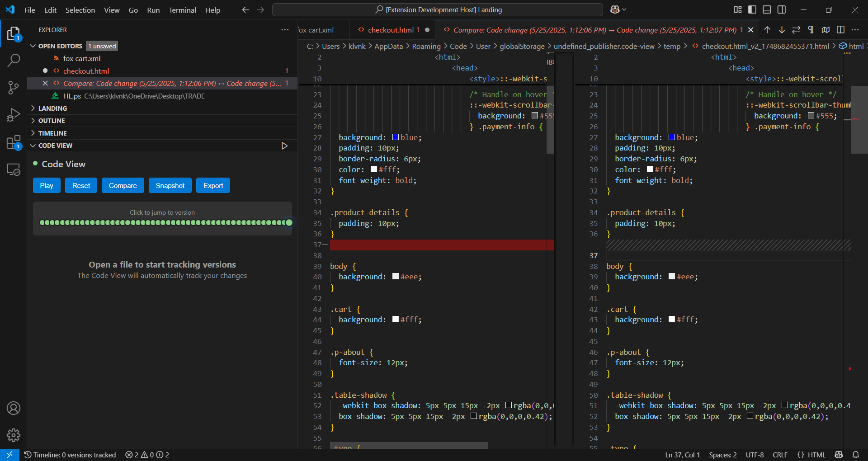The width and height of the screenshot is (868, 461).
Task: Toggle the open-book icon in the diff toolbar
Action: [826, 30]
